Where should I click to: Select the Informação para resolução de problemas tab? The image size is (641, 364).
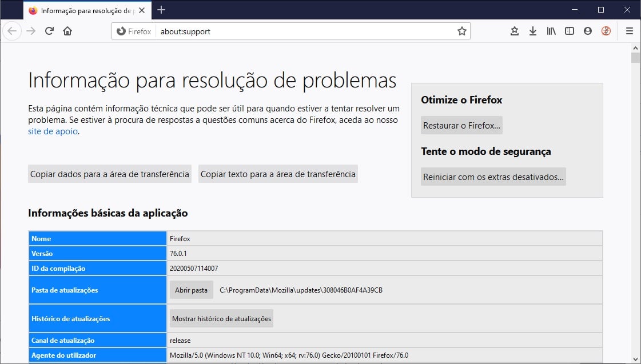tap(87, 10)
